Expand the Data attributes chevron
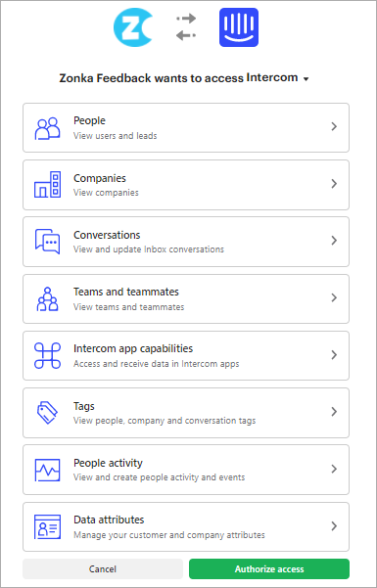 334,526
